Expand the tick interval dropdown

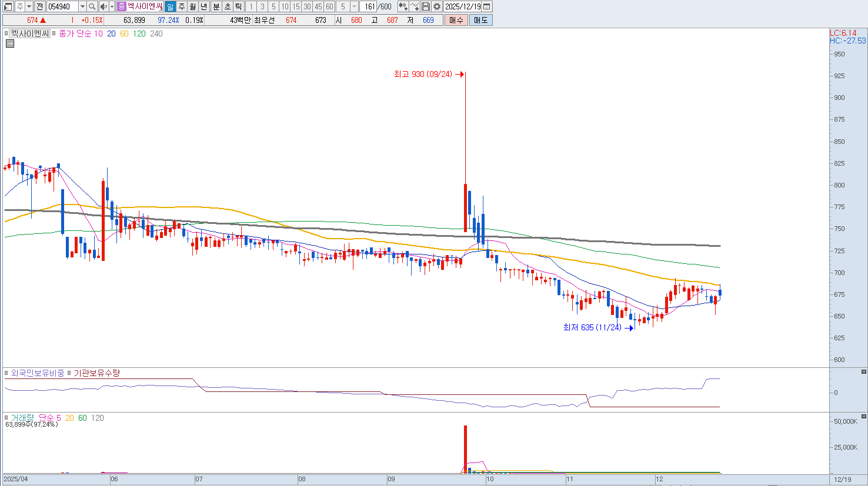coord(354,6)
